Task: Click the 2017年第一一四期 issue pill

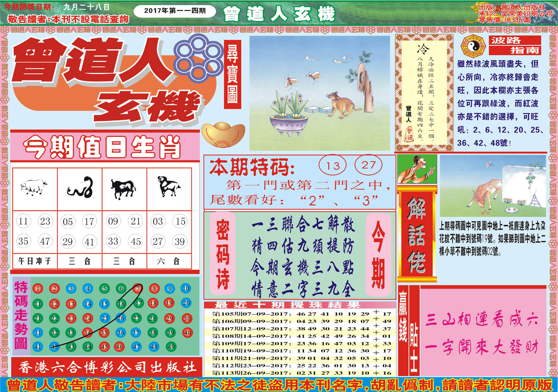Action: click(x=175, y=11)
